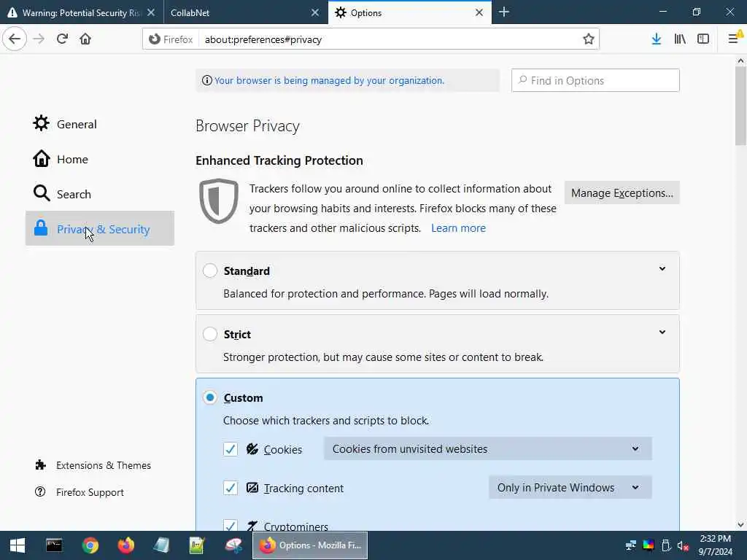Open the green spreadsheet-like taskbar app
Viewport: 747px width, 560px height.
click(x=197, y=545)
